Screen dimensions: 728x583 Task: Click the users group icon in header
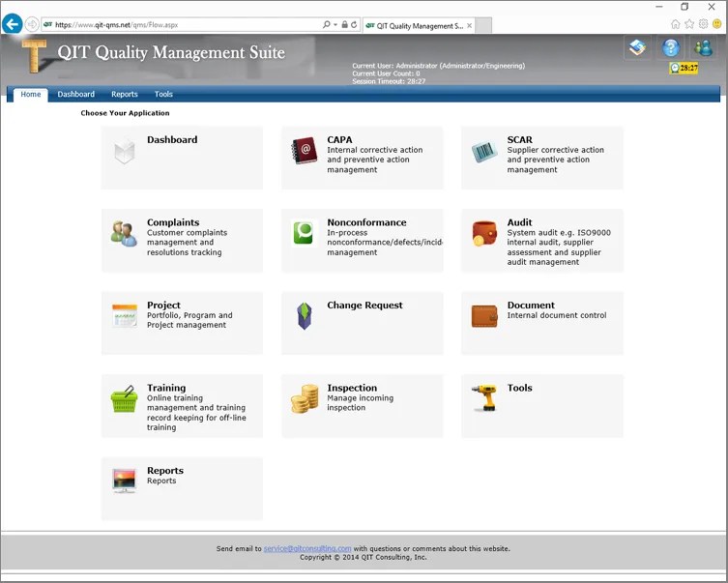click(x=704, y=47)
